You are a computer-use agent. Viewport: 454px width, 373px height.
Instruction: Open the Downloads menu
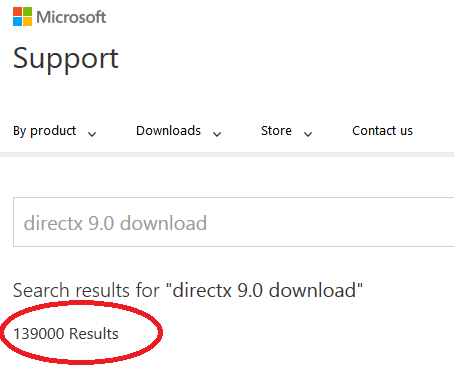click(168, 131)
